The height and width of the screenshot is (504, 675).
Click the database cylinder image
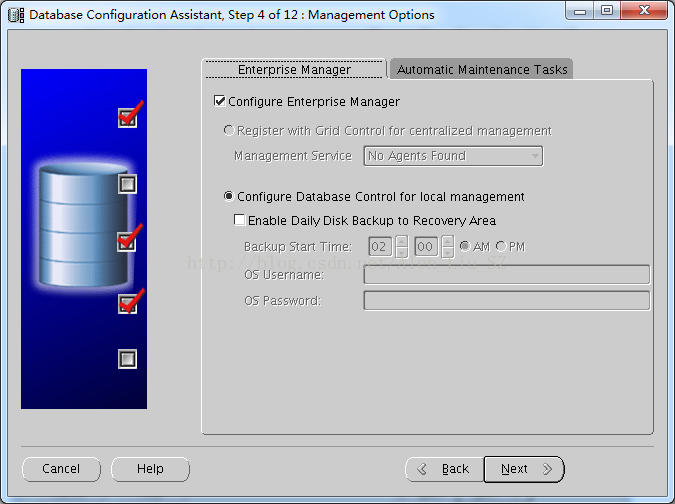pos(83,225)
